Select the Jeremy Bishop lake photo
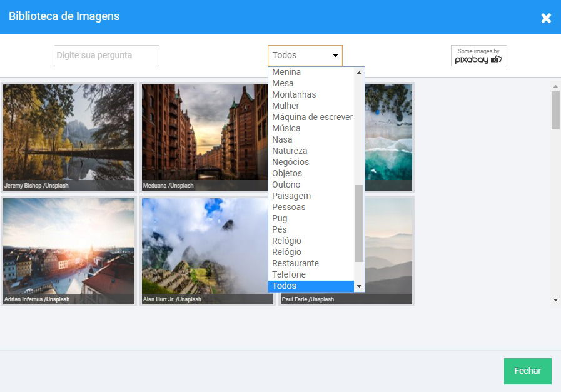This screenshot has height=392, width=561. click(x=69, y=138)
